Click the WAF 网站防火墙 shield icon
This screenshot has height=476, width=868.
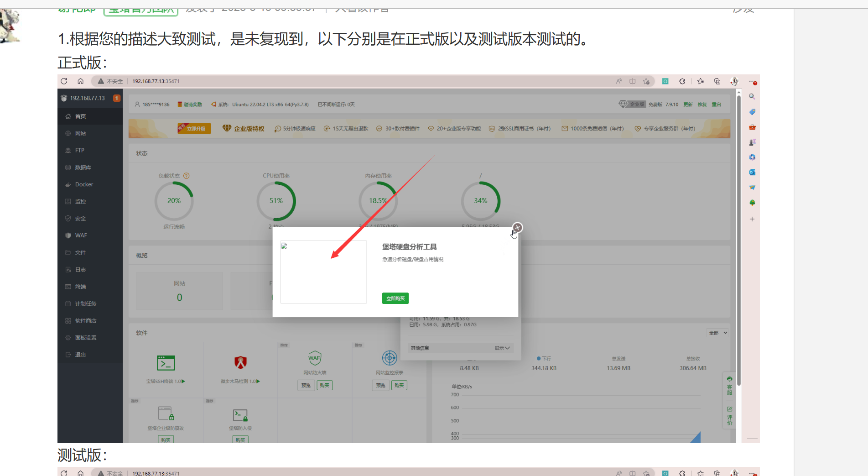click(x=315, y=358)
